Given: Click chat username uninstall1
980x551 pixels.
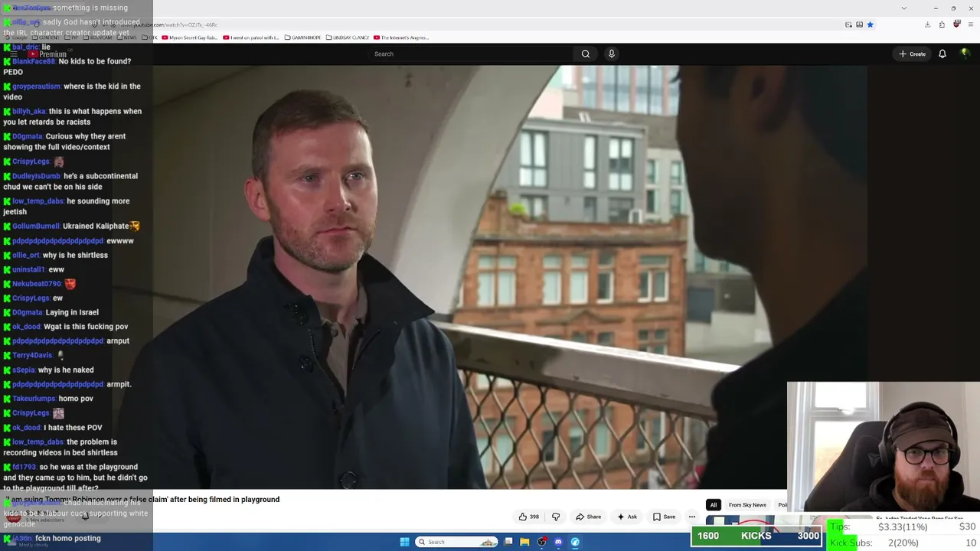Looking at the screenshot, I should tap(28, 270).
